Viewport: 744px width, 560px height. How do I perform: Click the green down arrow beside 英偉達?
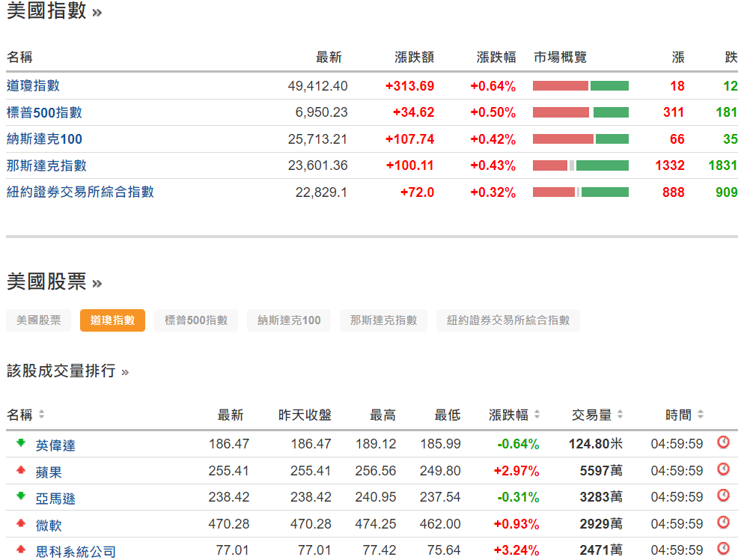click(x=20, y=442)
